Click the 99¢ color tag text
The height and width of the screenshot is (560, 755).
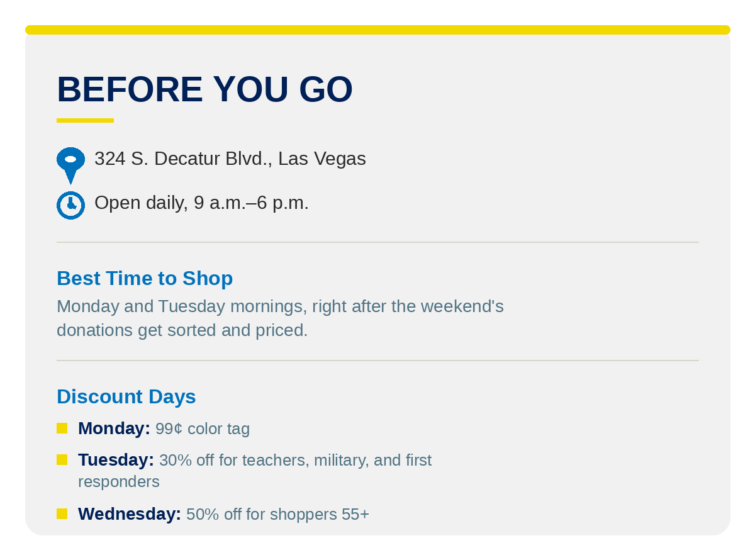[x=203, y=428]
